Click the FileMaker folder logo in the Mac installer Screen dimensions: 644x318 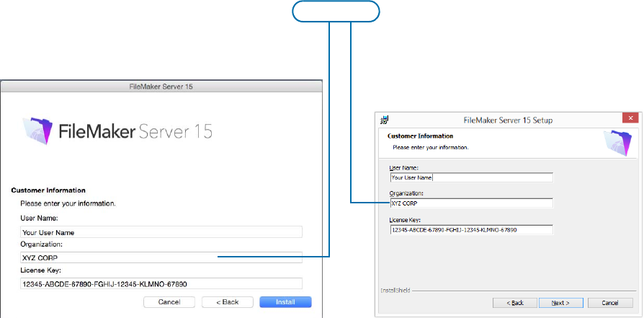tap(38, 130)
